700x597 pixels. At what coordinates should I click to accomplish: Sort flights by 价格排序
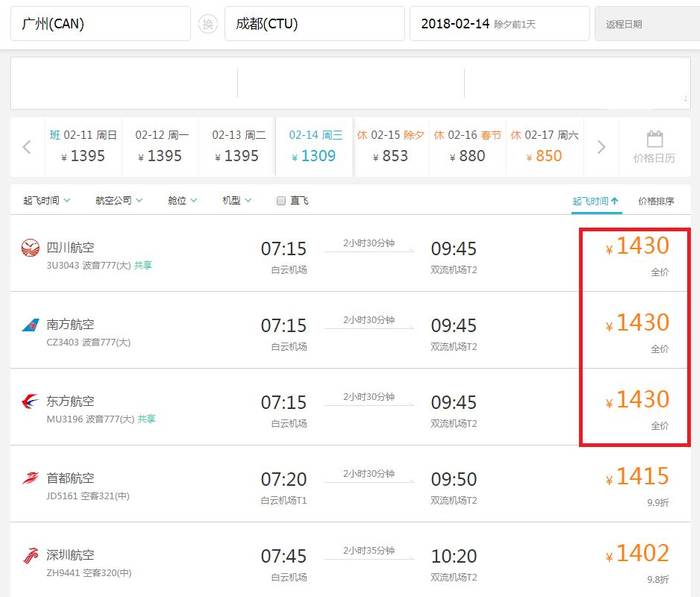(x=656, y=201)
